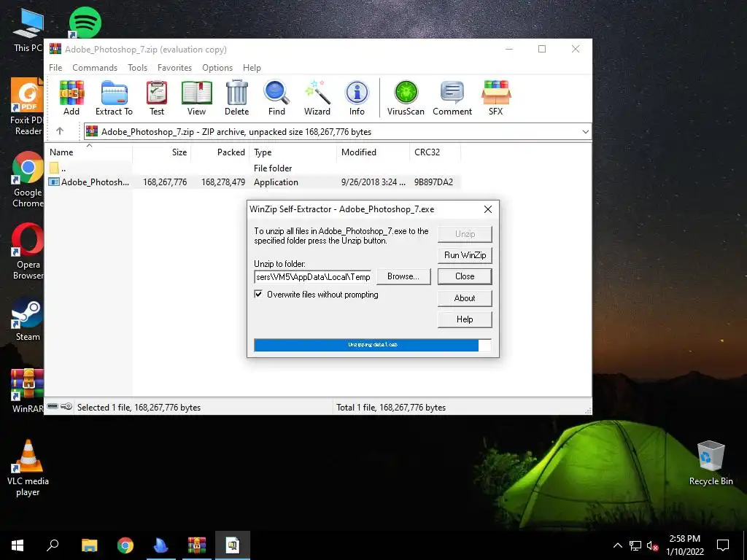Launch the Wizard wand icon
747x560 pixels.
pyautogui.click(x=317, y=98)
